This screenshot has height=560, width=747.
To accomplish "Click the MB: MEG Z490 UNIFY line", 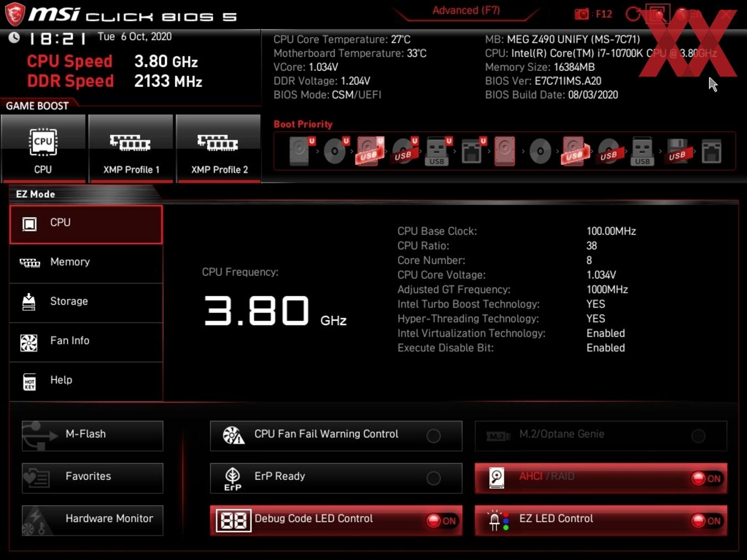I will point(562,40).
